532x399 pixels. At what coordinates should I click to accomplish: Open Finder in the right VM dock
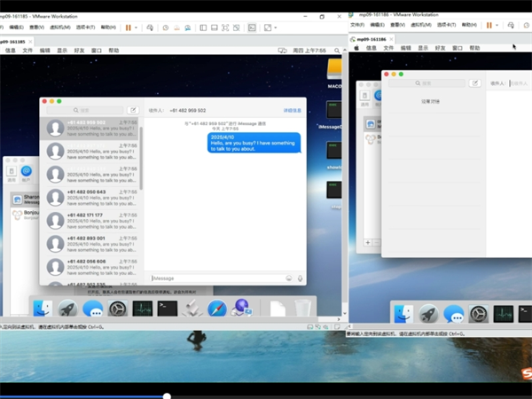click(403, 313)
